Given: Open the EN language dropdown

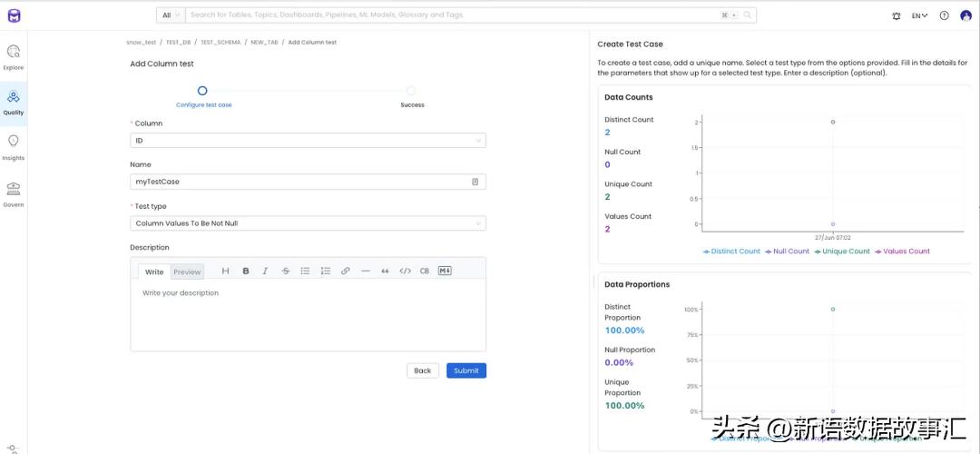Looking at the screenshot, I should click(x=919, y=15).
